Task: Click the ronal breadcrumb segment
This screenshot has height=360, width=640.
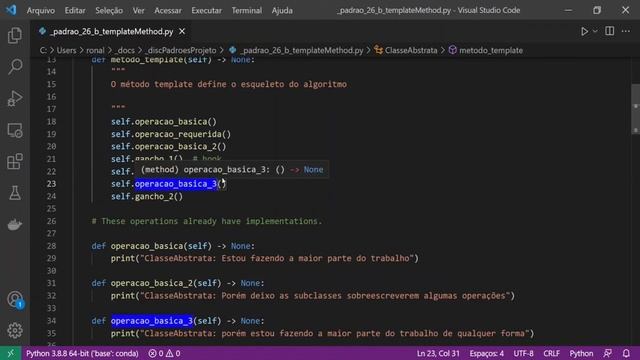Action: 95,50
